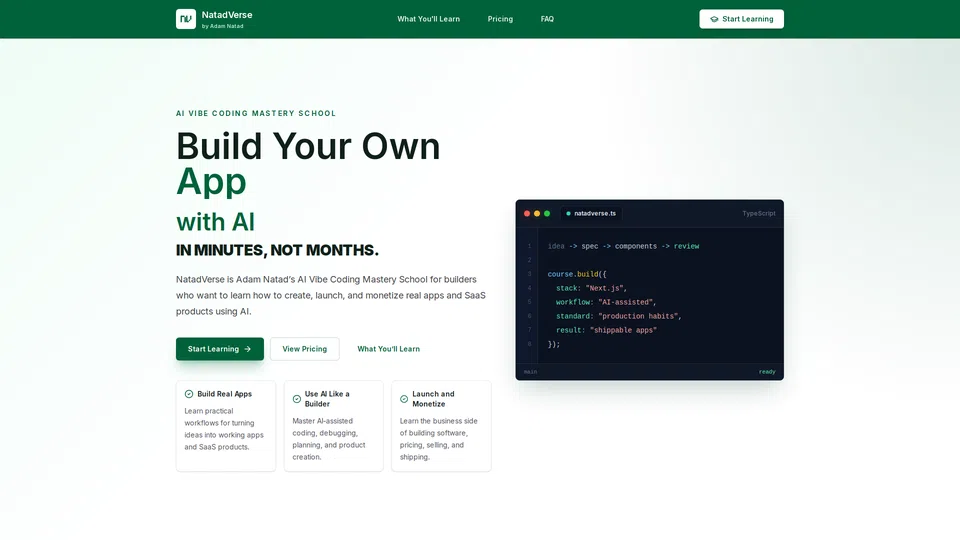The width and height of the screenshot is (960, 540).
Task: Click the green Start Learning hero button
Action: [220, 349]
